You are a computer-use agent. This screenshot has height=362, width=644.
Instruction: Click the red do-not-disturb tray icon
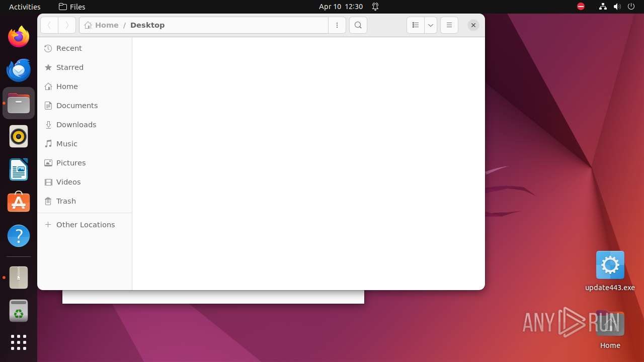click(x=581, y=7)
